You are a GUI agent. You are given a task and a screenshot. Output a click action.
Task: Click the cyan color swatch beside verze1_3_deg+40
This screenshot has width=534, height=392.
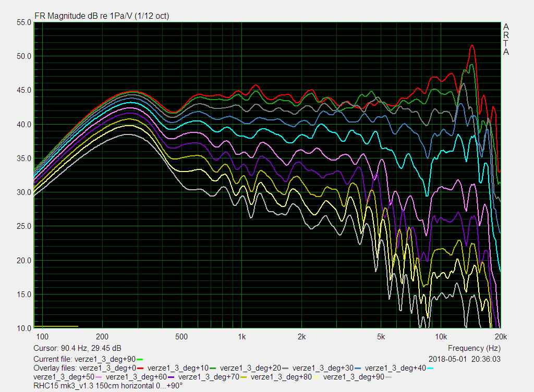pyautogui.click(x=430, y=368)
